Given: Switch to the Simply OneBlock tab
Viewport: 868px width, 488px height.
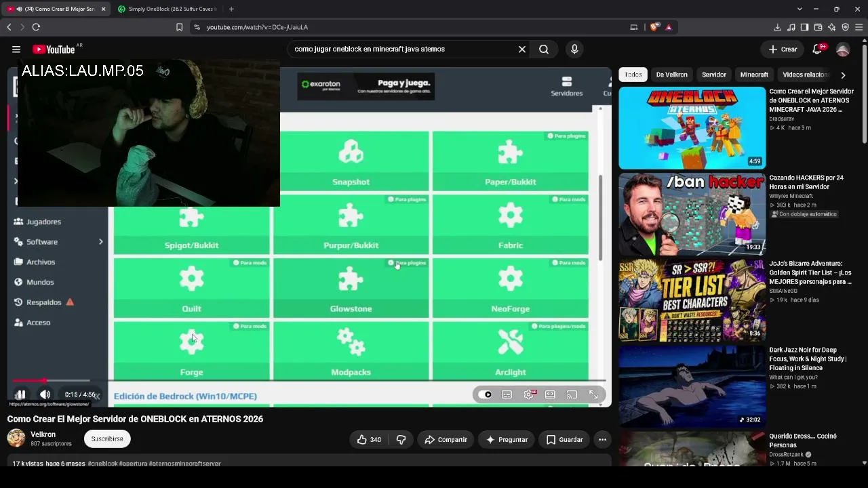Looking at the screenshot, I should coord(167,9).
